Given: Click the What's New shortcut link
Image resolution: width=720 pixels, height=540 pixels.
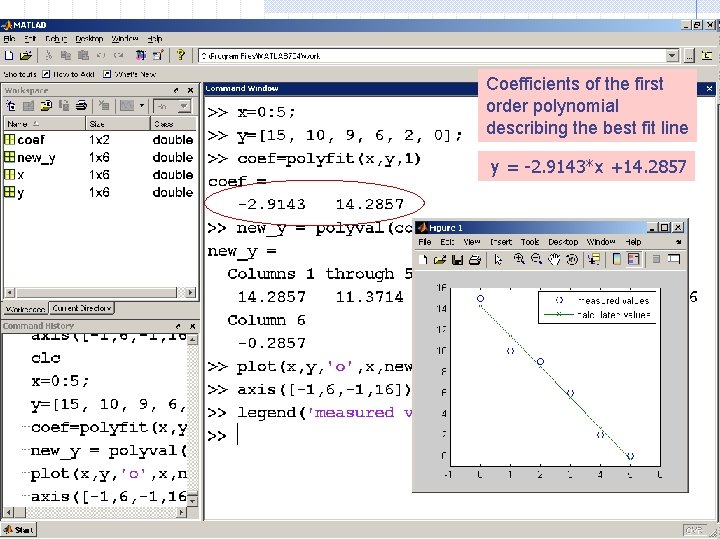Looking at the screenshot, I should point(129,74).
